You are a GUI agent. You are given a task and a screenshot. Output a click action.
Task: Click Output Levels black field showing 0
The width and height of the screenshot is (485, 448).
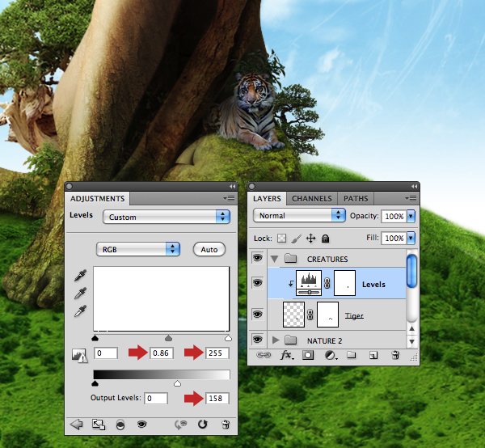[156, 398]
